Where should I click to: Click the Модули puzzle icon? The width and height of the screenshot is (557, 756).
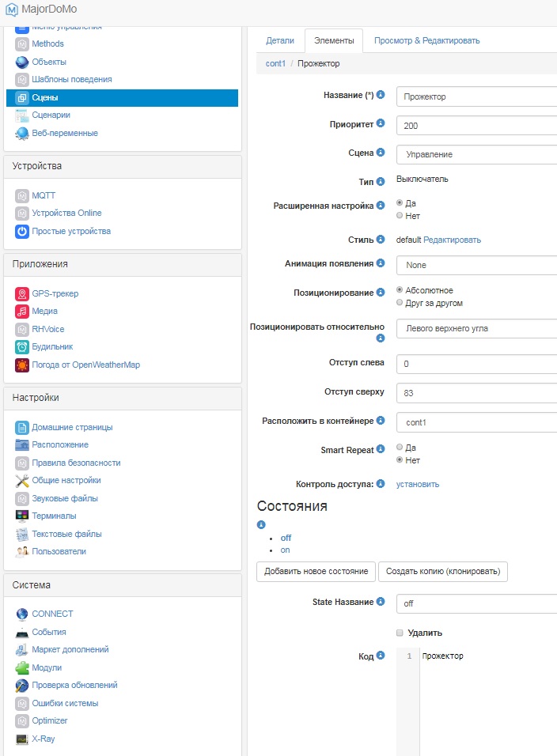point(21,667)
